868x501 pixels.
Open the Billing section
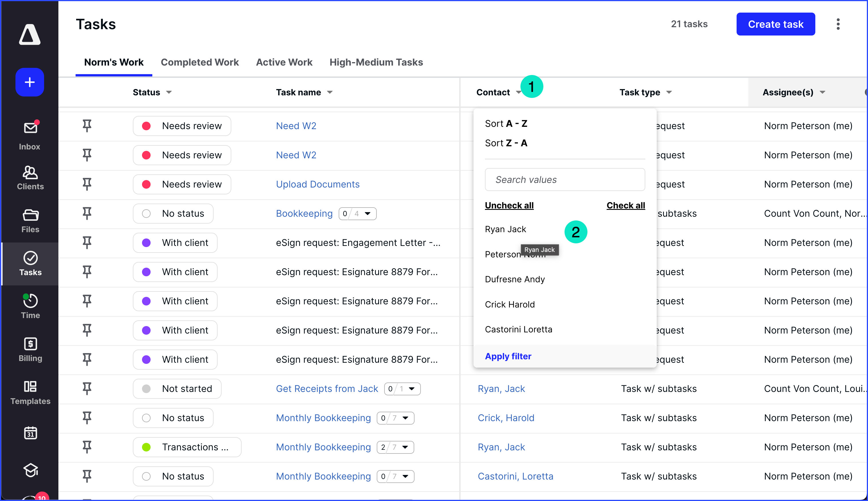(30, 349)
